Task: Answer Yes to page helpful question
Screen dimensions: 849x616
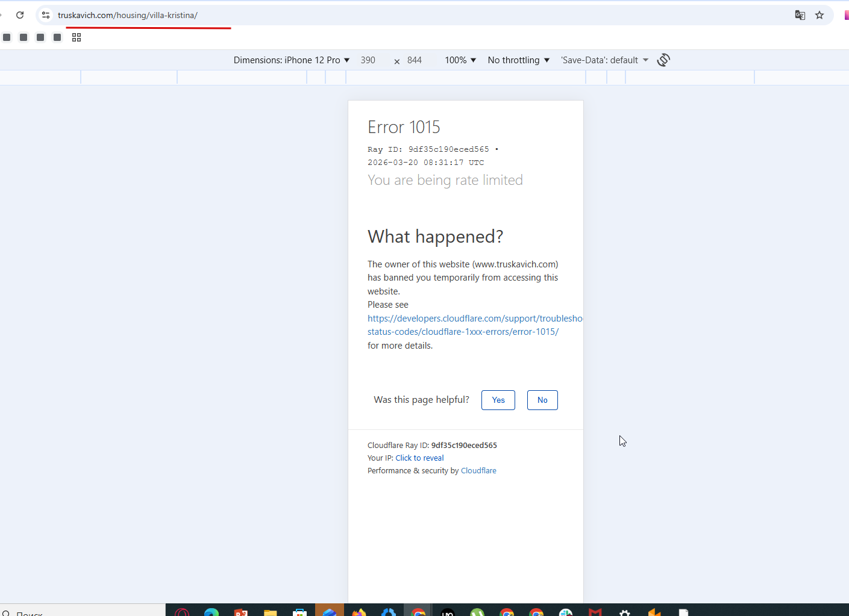Action: pyautogui.click(x=498, y=400)
